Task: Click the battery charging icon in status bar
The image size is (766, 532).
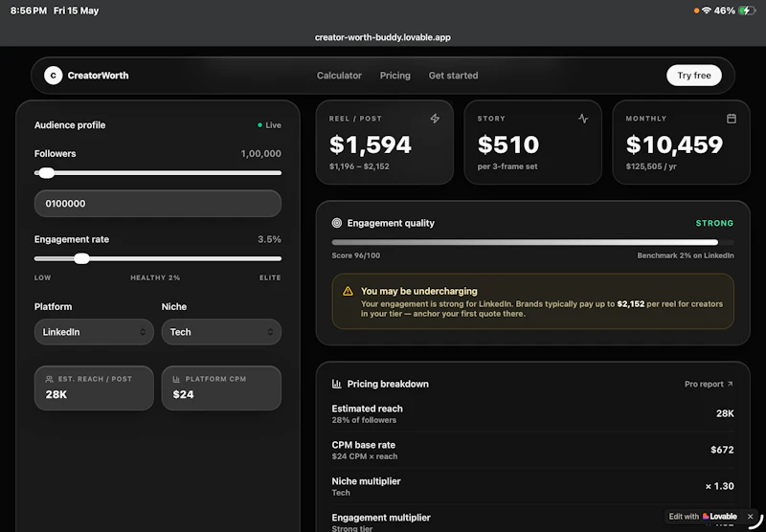Action: pos(747,11)
